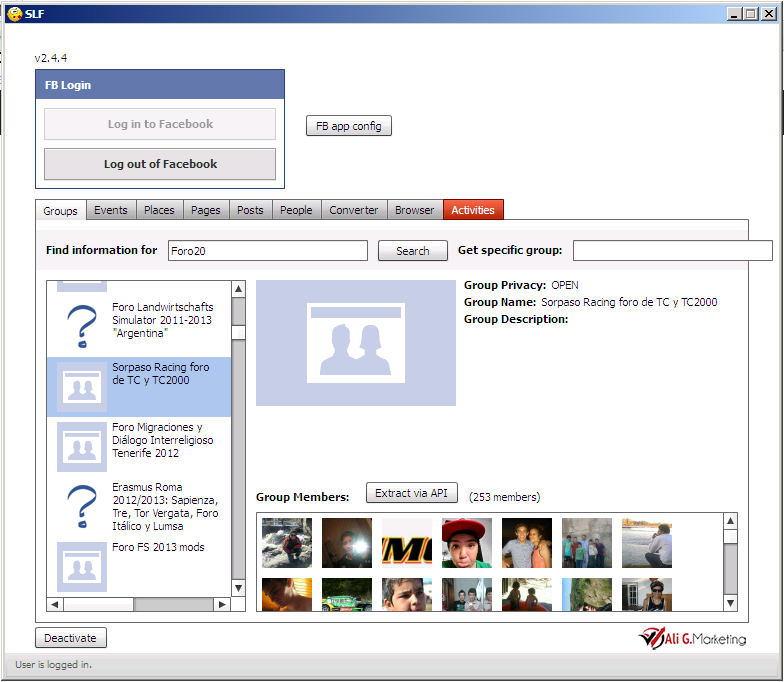784x682 pixels.
Task: Open the Places tab
Action: [x=160, y=210]
